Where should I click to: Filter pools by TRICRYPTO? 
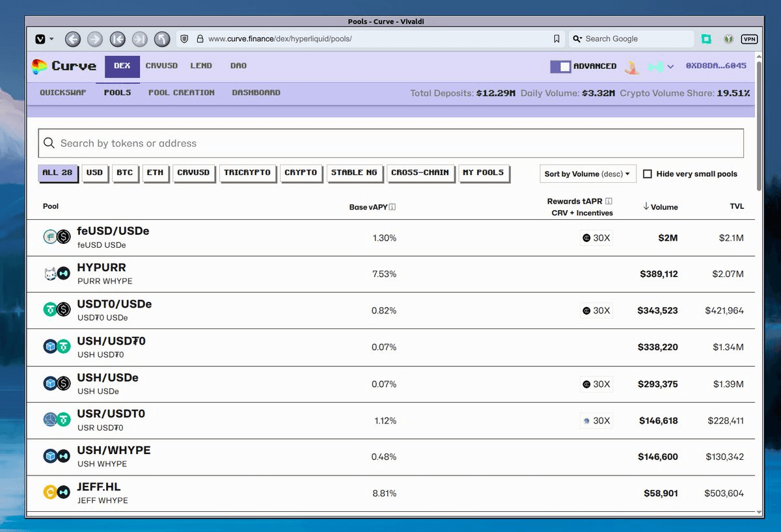247,173
